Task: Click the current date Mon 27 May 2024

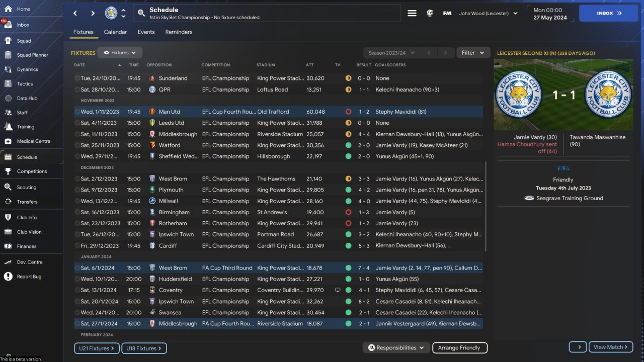Action: tap(550, 14)
